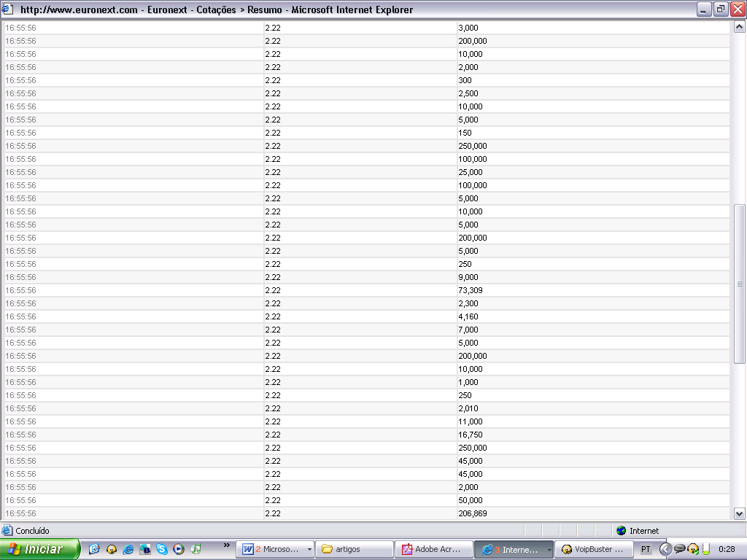Select the volume cell 1,000
Screen dimensions: 747x560
[x=468, y=382]
